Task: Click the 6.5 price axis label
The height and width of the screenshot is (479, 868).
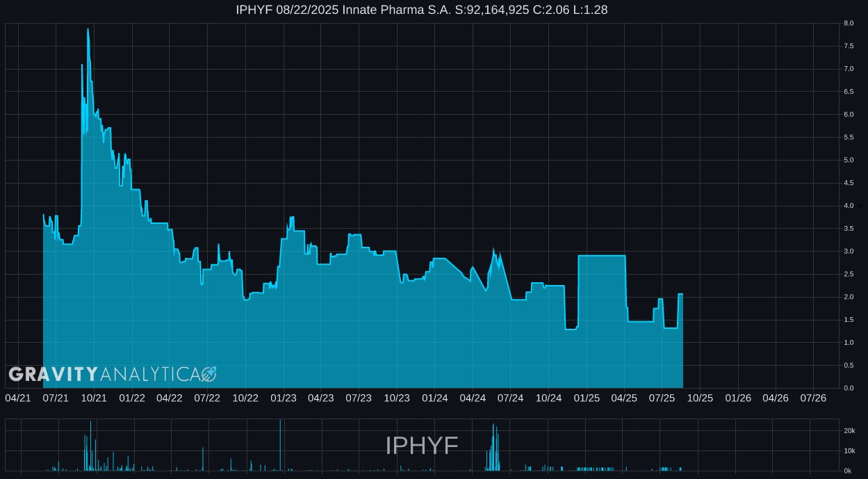Action: (849, 92)
